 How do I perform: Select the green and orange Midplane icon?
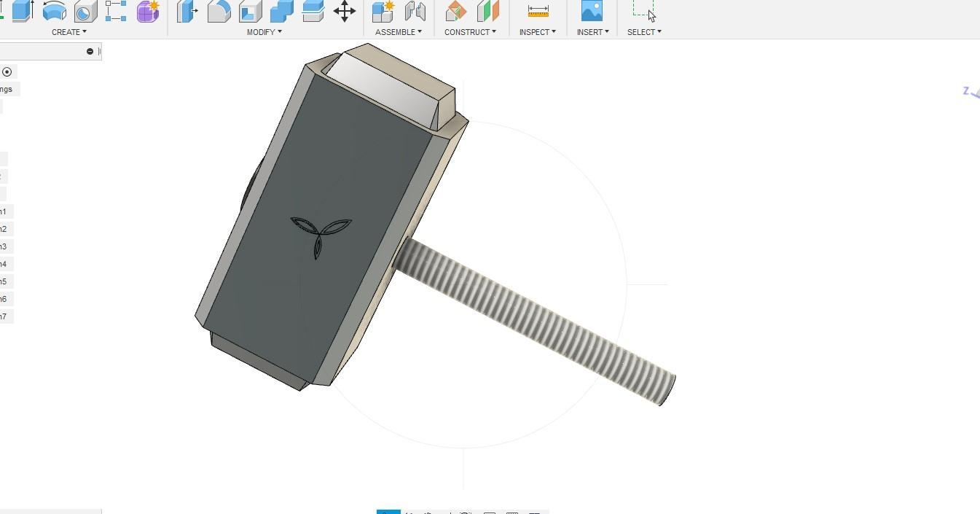click(487, 11)
